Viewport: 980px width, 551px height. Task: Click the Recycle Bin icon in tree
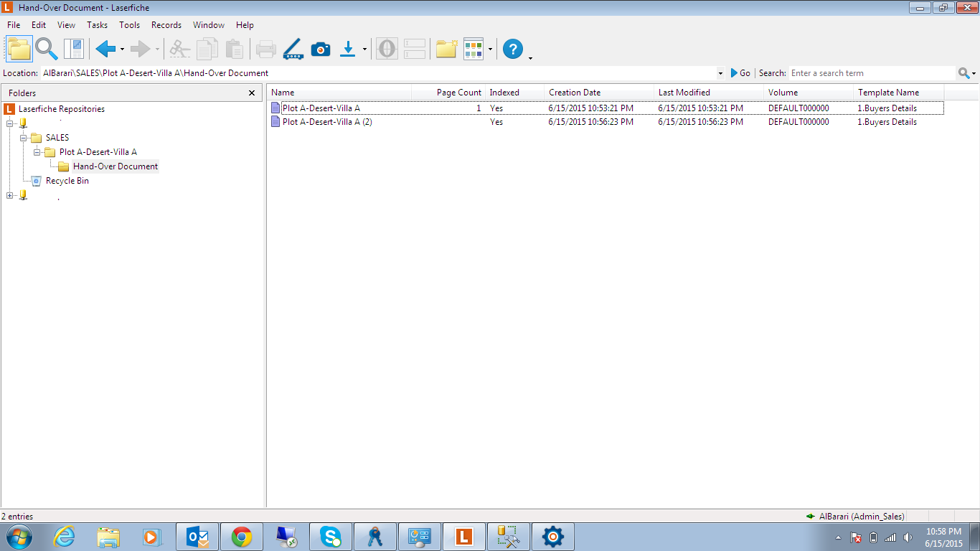tap(37, 181)
